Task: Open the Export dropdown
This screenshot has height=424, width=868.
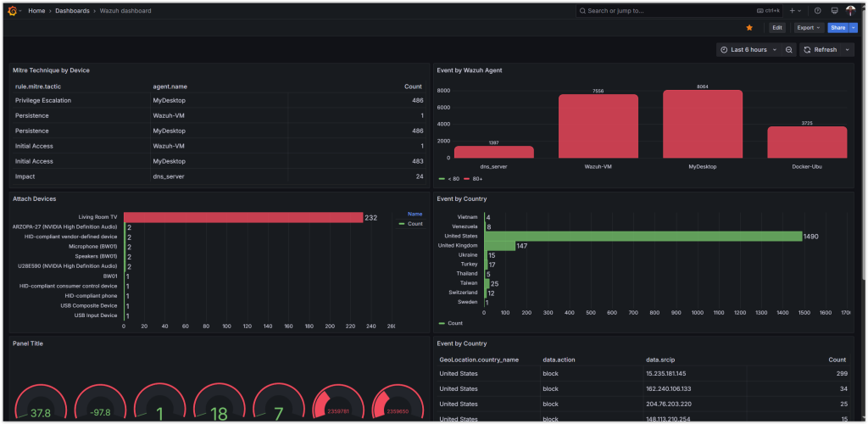Action: (808, 28)
